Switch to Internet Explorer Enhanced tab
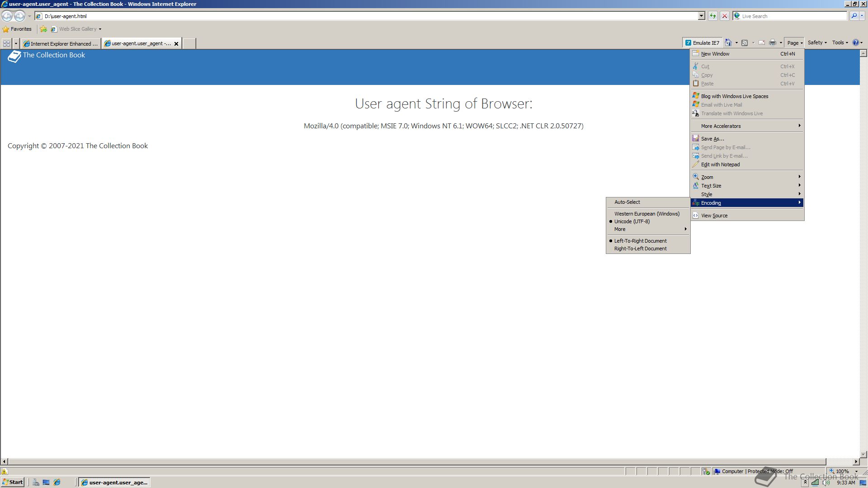Screen dimensions: 868x488 point(61,43)
